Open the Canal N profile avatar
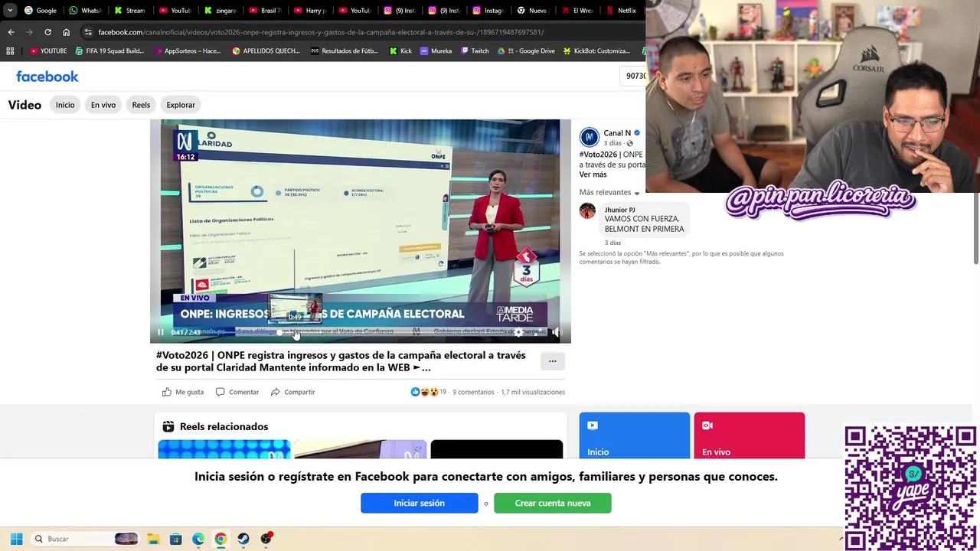Viewport: 980px width, 551px height. point(589,137)
